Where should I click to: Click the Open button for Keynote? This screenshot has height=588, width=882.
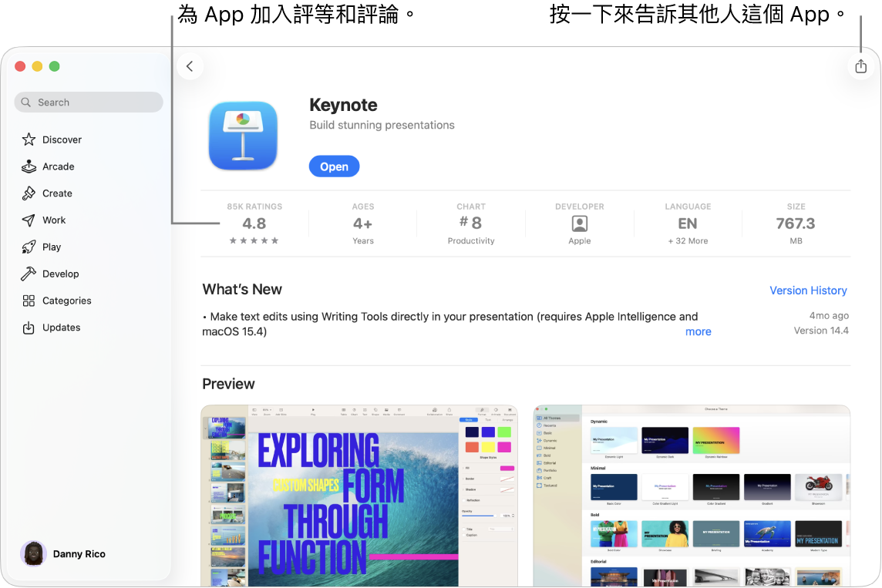[334, 166]
